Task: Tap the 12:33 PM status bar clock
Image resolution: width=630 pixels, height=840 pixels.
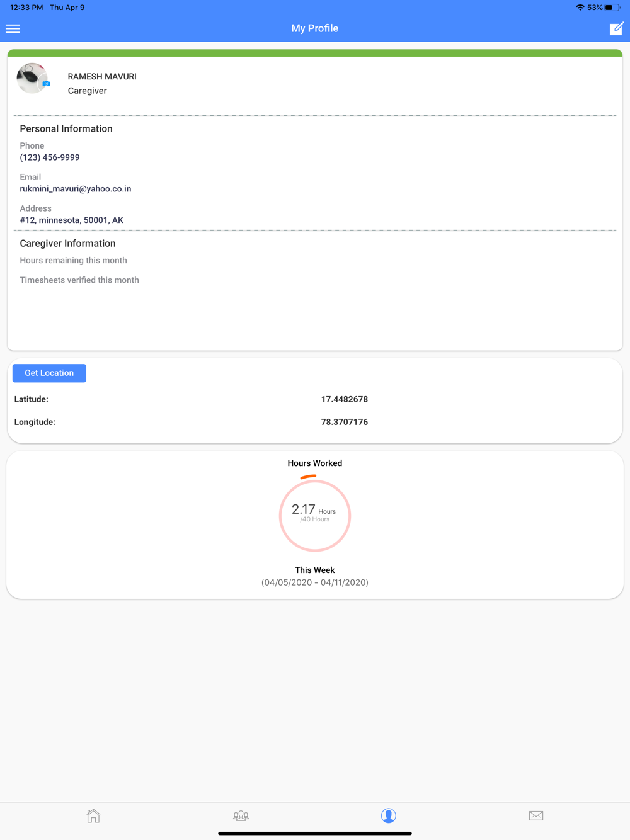Action: pos(26,8)
